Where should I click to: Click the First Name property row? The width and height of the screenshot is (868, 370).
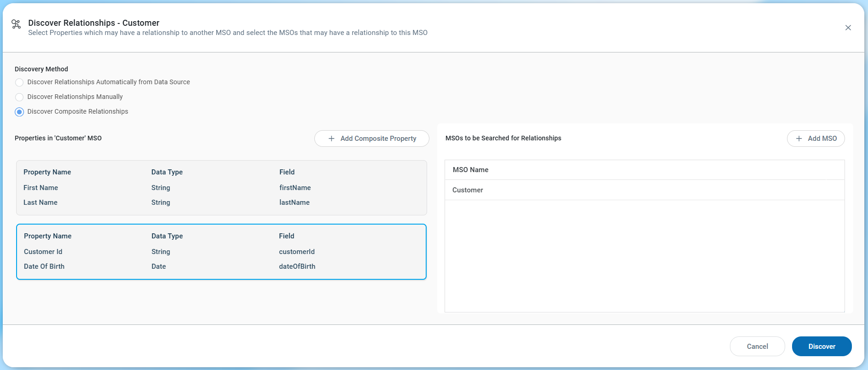coord(41,188)
